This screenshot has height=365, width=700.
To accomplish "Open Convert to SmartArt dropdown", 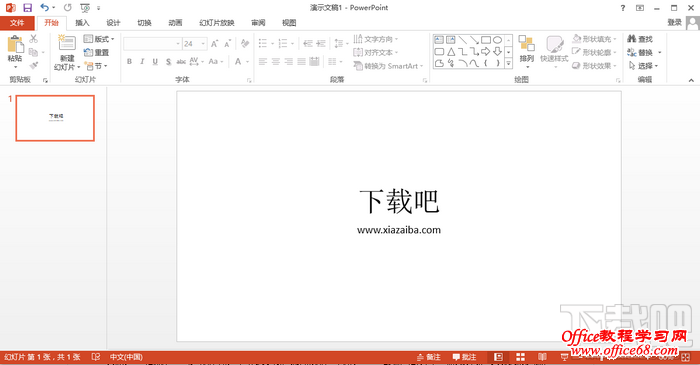I will click(388, 66).
